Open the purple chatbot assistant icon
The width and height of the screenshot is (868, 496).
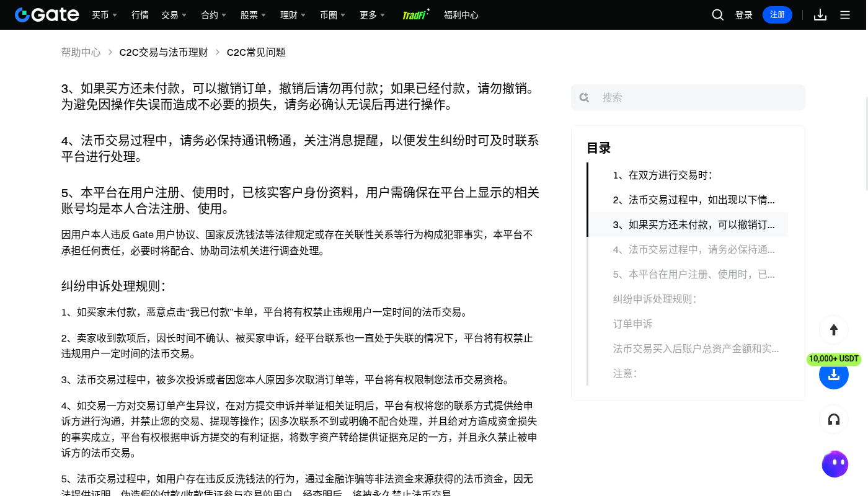[x=835, y=464]
